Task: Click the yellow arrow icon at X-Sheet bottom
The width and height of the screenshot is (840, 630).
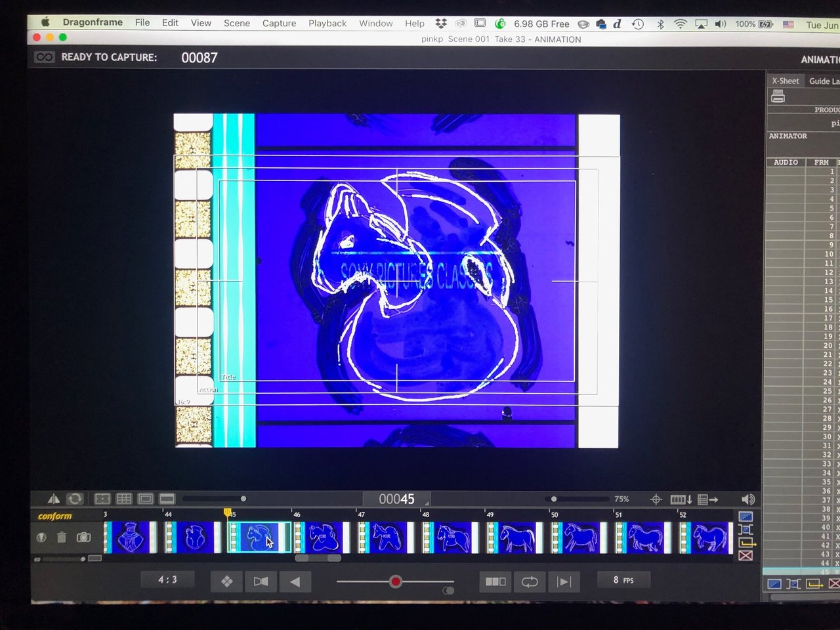Action: pos(814,583)
